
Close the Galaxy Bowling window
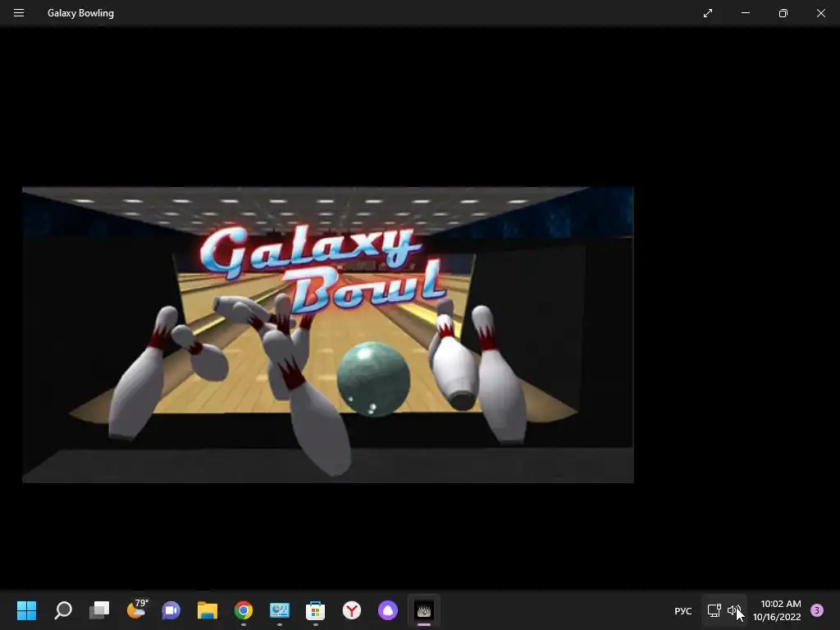pyautogui.click(x=820, y=13)
